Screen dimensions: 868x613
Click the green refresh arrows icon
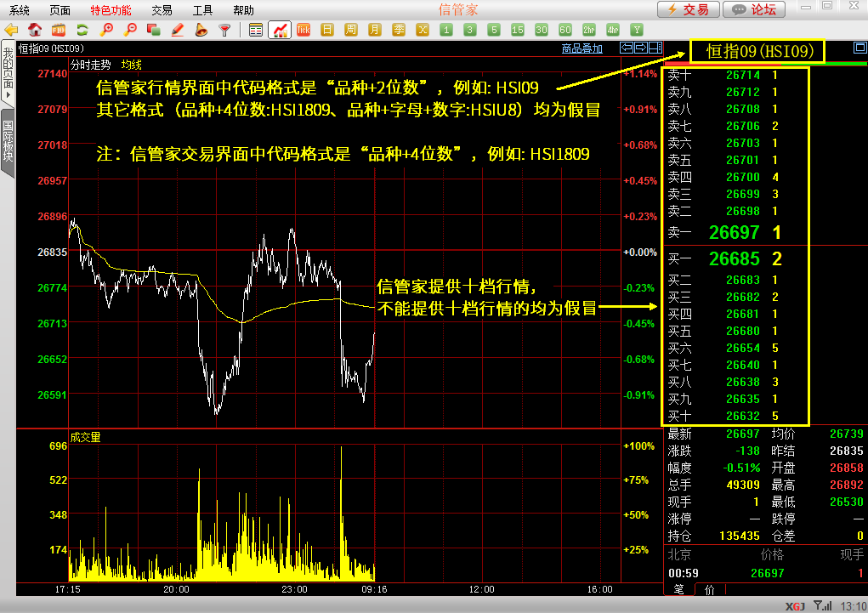coord(82,30)
